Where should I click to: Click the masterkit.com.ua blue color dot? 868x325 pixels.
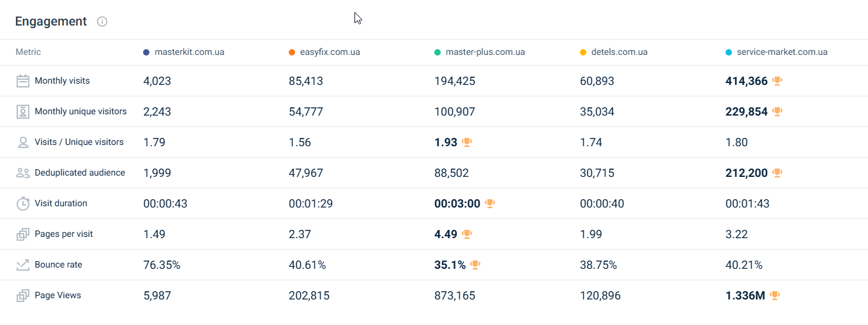coord(146,52)
